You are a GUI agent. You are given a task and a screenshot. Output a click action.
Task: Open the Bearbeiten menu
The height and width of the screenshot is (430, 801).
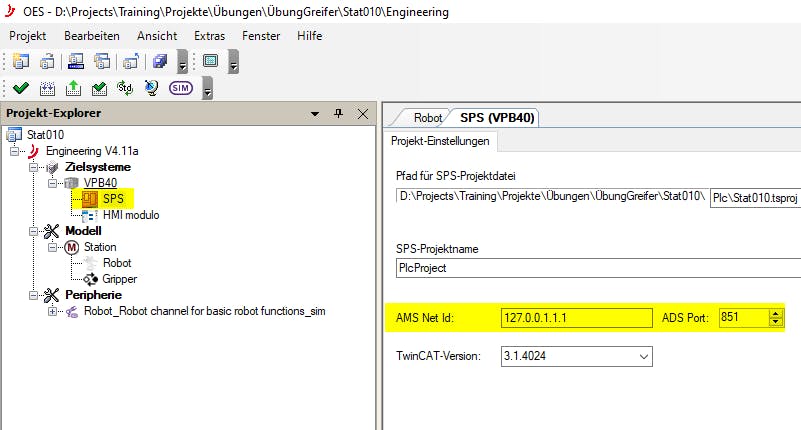(91, 36)
